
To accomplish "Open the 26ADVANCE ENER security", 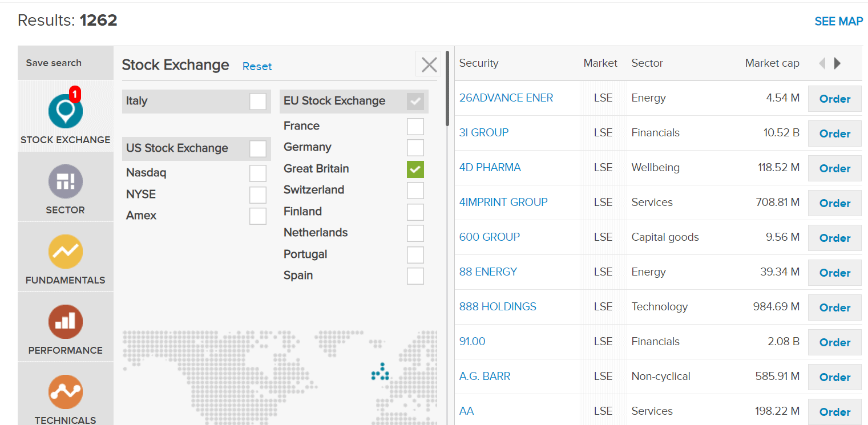I will coord(506,98).
